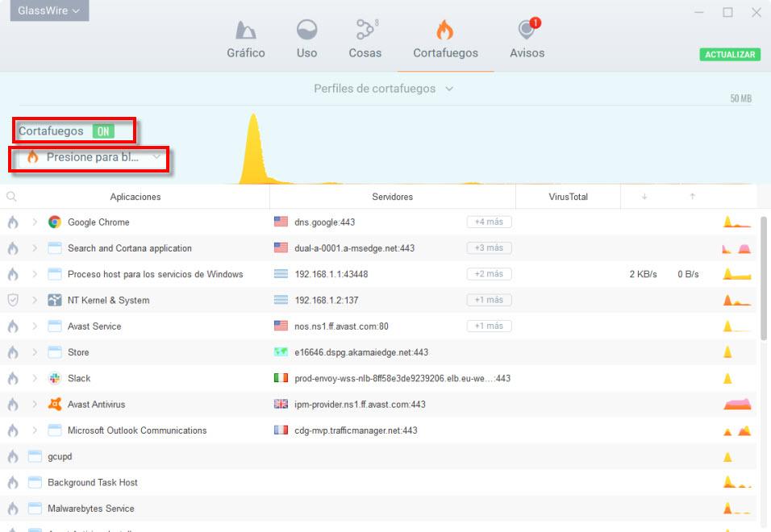
Task: Click the download arrow column header
Action: coord(644,197)
